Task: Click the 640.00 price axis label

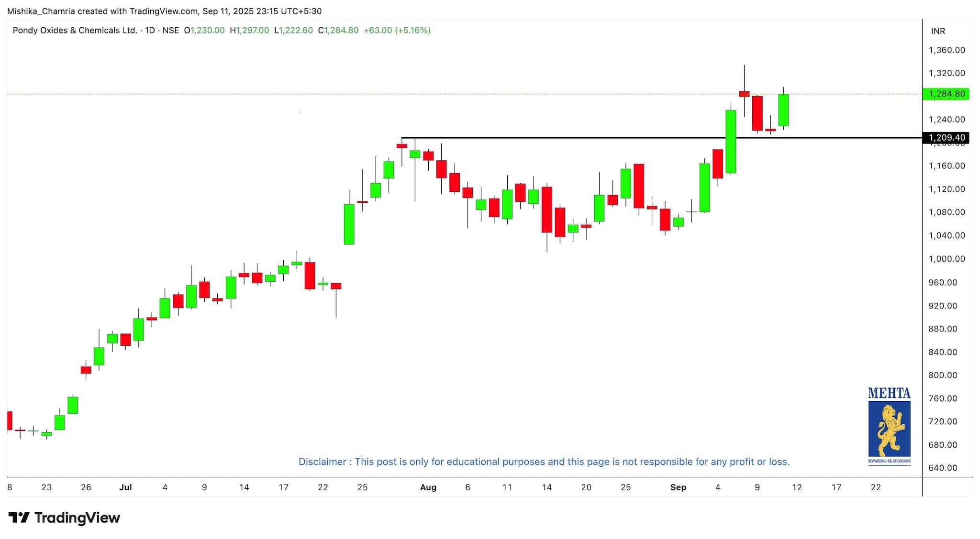Action: click(943, 468)
